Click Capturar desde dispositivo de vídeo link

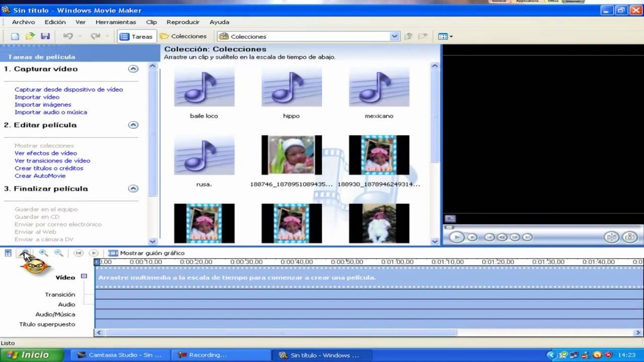point(69,90)
